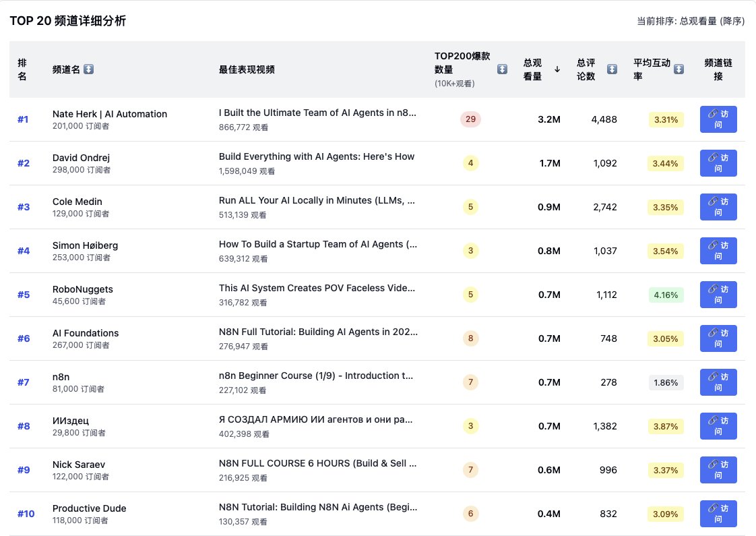Open video 'Run ALL Your AI Locally in Minutes'
The image size is (756, 536).
(x=317, y=200)
